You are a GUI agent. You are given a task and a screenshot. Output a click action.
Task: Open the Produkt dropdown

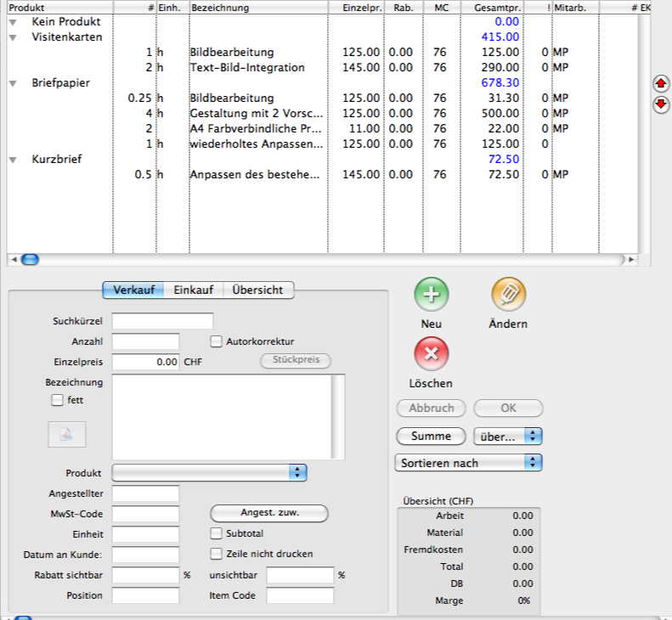pyautogui.click(x=209, y=472)
